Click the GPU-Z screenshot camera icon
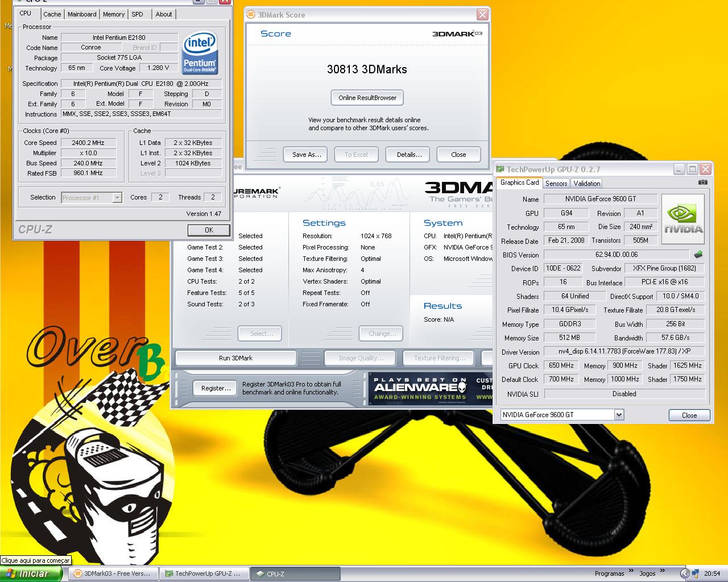 (x=703, y=182)
